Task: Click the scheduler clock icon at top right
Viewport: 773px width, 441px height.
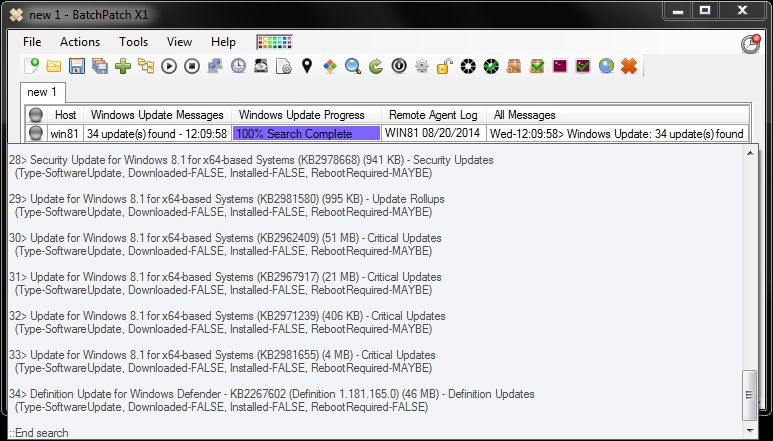Action: (x=751, y=44)
